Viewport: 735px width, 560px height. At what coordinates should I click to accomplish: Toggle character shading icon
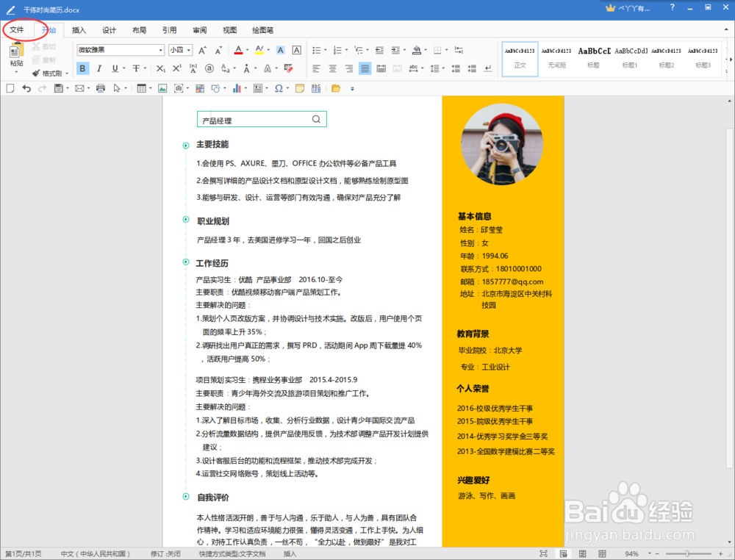pyautogui.click(x=280, y=50)
